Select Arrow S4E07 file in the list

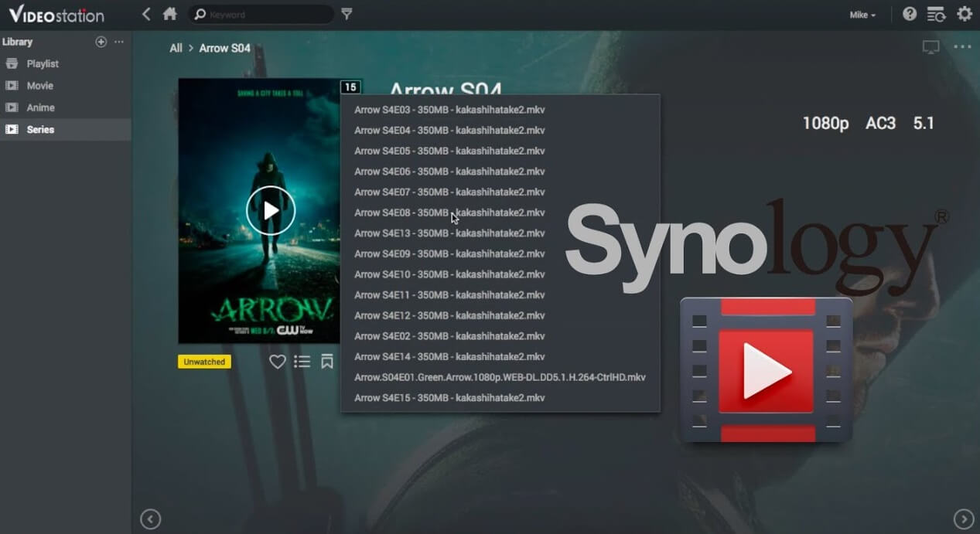(x=500, y=192)
